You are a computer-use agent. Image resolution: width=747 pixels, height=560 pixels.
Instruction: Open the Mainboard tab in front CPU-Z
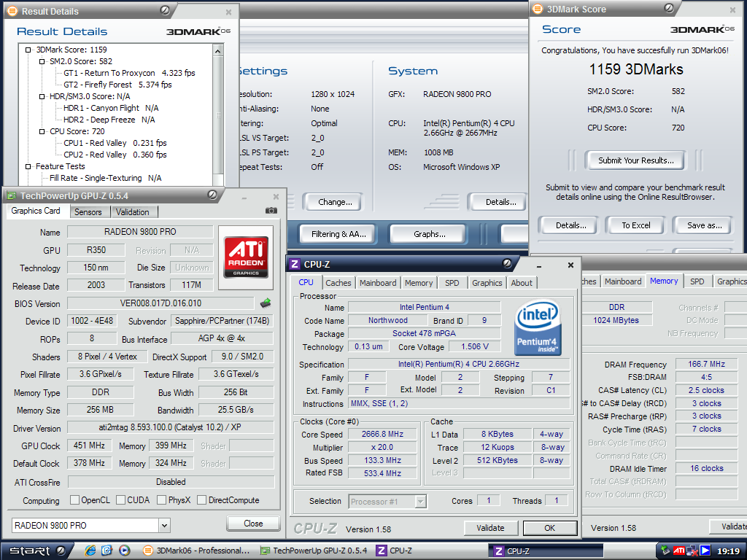[x=378, y=283]
